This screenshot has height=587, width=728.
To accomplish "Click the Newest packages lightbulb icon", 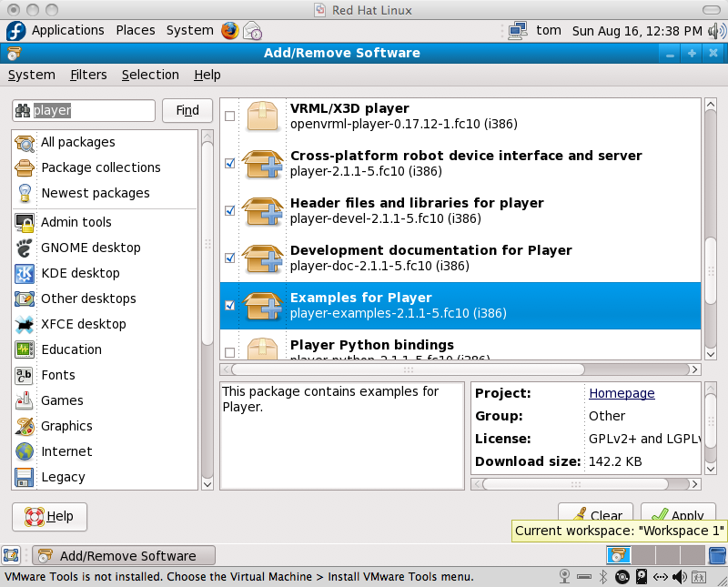I will (x=25, y=193).
